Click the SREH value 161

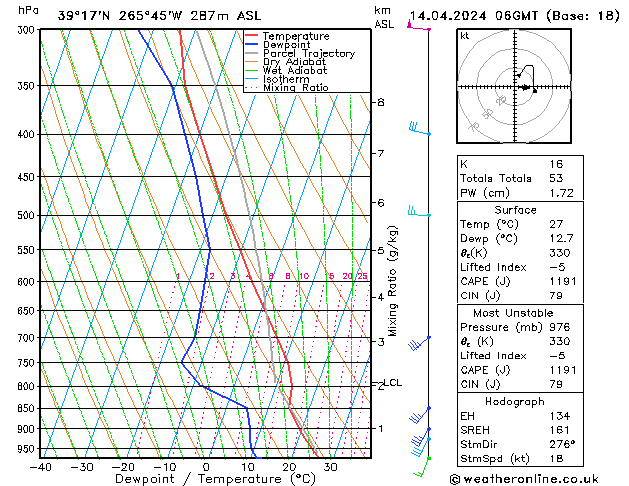pos(560,430)
